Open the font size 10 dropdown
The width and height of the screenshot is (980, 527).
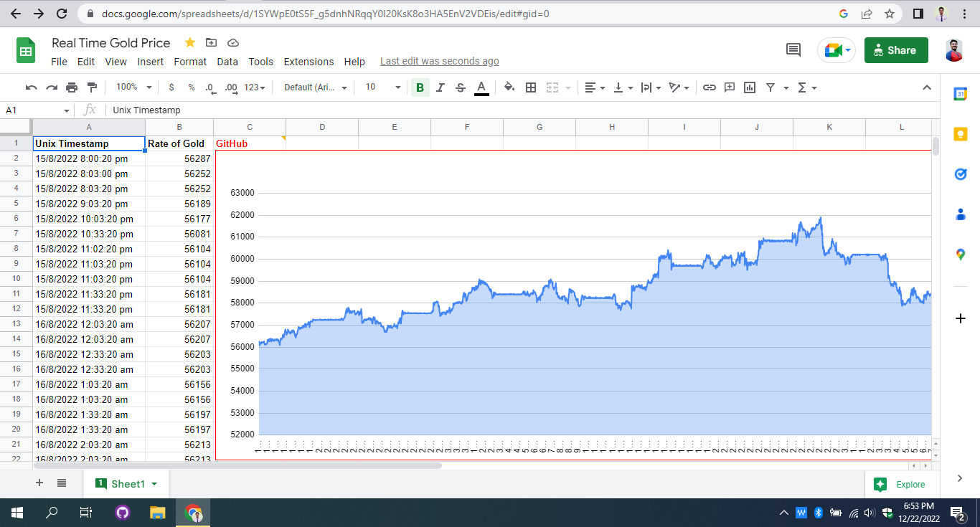click(383, 87)
